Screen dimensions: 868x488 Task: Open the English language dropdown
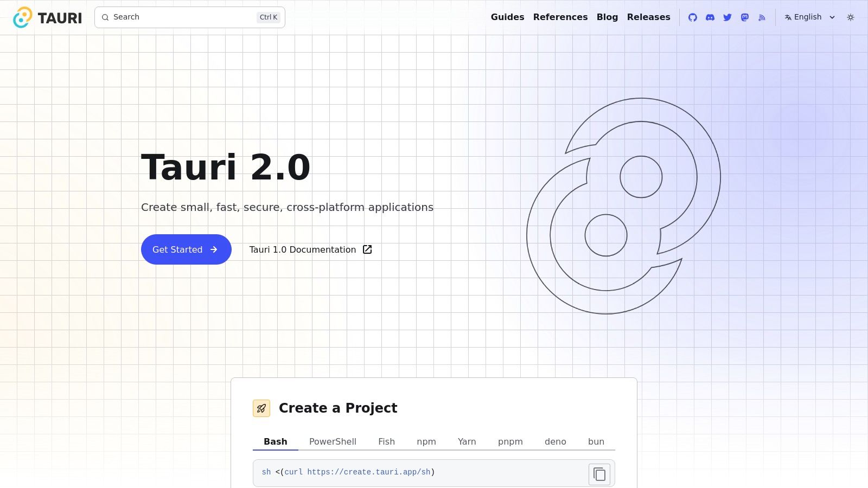(810, 17)
